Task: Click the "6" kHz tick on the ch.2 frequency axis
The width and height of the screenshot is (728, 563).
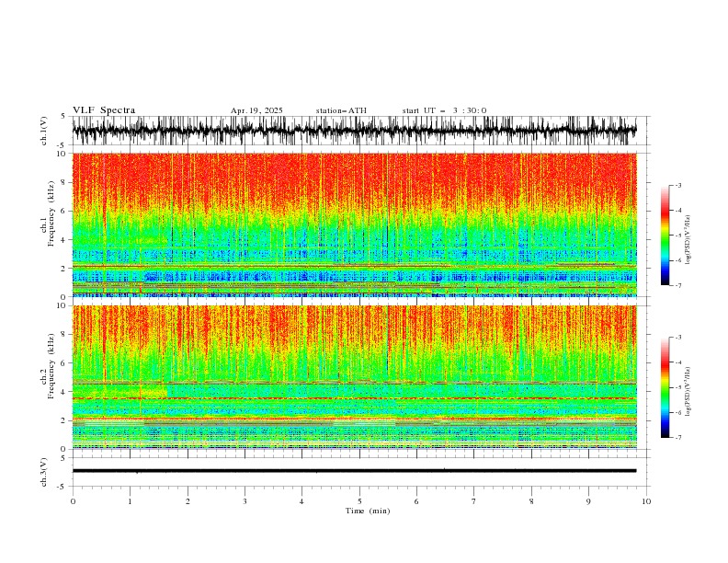Action: click(64, 363)
